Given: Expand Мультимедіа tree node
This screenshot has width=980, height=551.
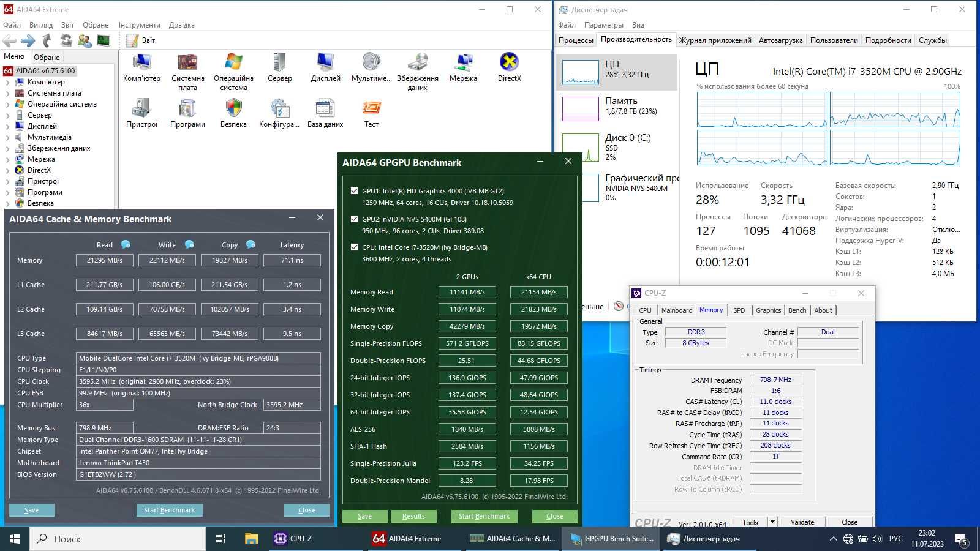Looking at the screenshot, I should point(7,137).
